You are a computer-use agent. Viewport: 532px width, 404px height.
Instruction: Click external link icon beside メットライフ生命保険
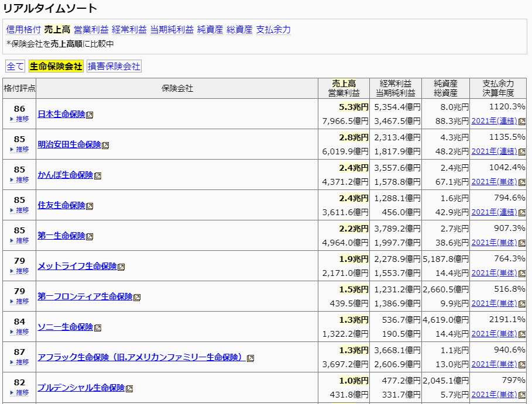coord(121,267)
